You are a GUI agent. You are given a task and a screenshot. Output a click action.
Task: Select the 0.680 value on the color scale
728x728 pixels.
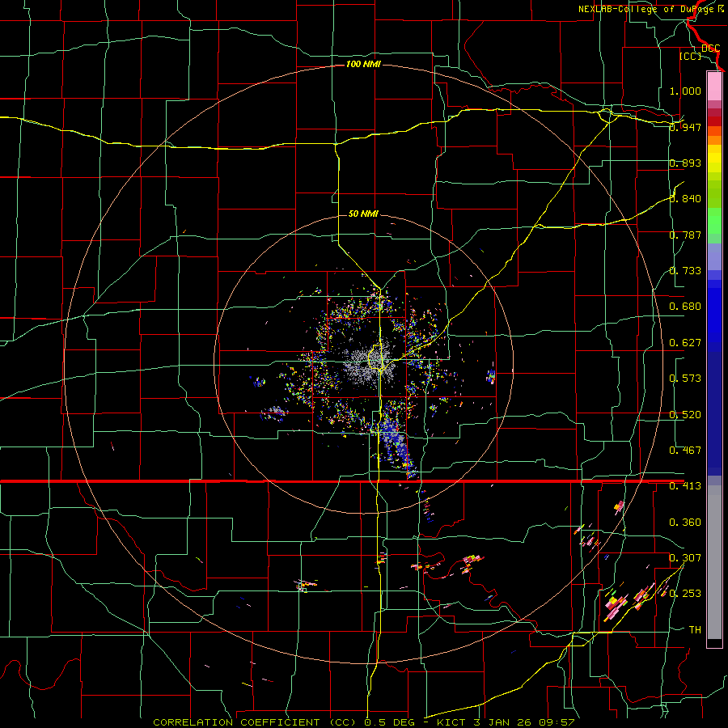click(685, 307)
